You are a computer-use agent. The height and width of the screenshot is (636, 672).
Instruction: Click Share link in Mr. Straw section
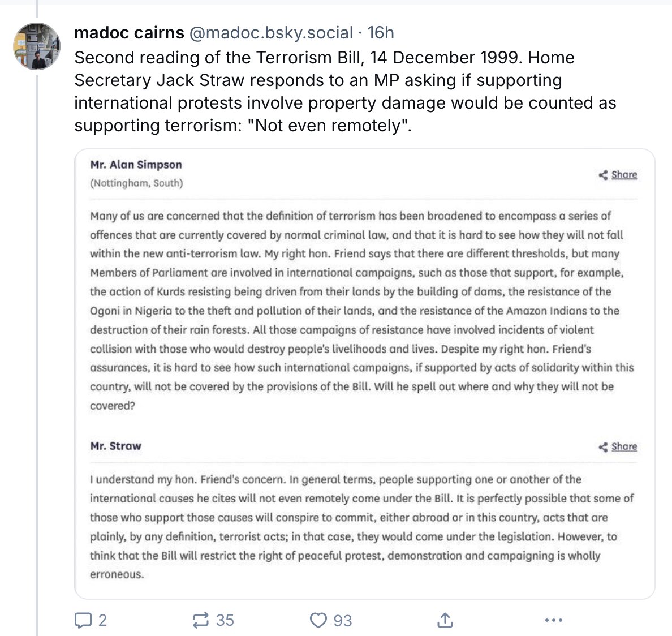[624, 447]
